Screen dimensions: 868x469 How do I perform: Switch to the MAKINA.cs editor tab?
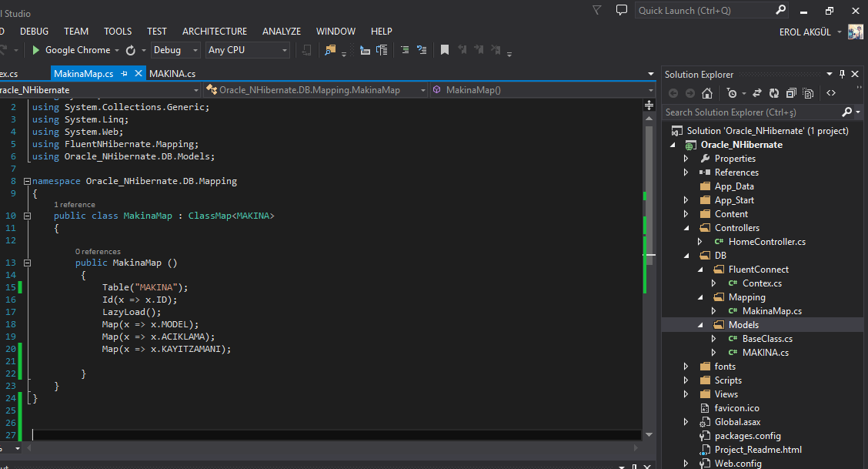tap(172, 73)
